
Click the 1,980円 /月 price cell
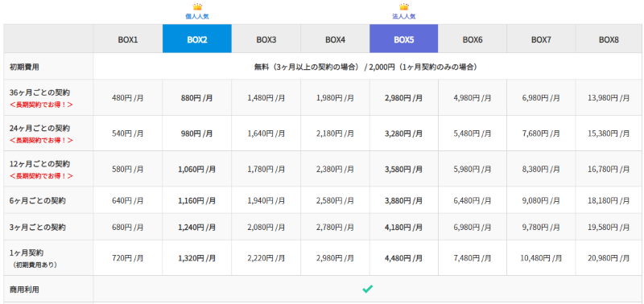[335, 98]
